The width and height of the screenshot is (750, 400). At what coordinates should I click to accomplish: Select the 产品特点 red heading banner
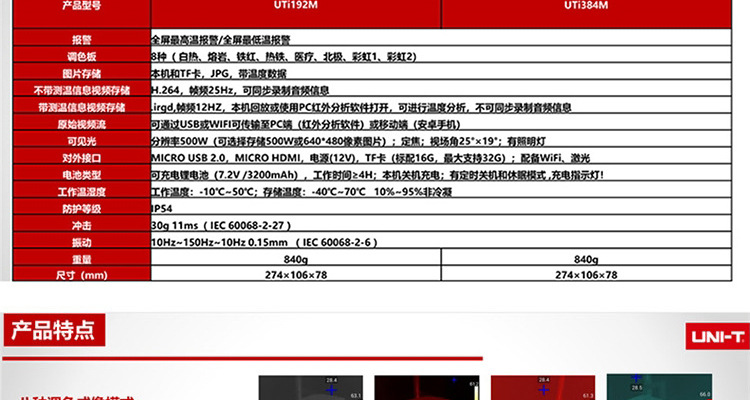(x=54, y=330)
